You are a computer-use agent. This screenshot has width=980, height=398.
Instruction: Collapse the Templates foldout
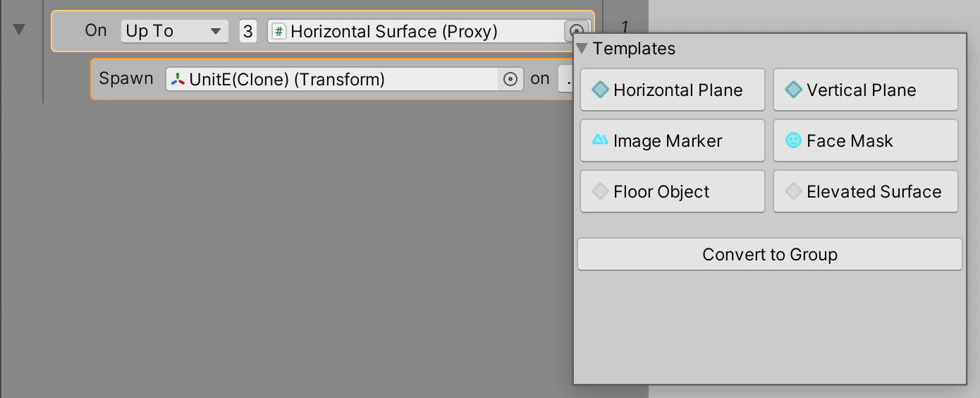582,49
